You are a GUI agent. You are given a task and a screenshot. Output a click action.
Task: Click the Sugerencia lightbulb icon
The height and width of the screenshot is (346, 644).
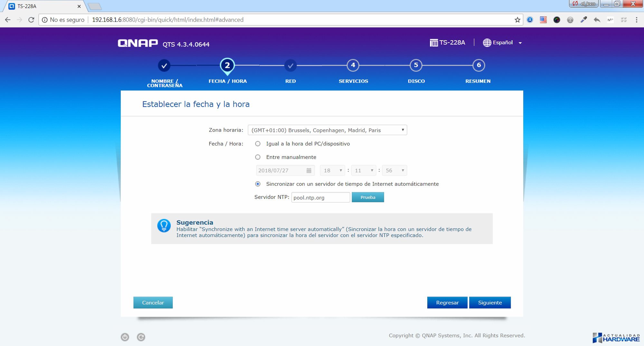[164, 226]
